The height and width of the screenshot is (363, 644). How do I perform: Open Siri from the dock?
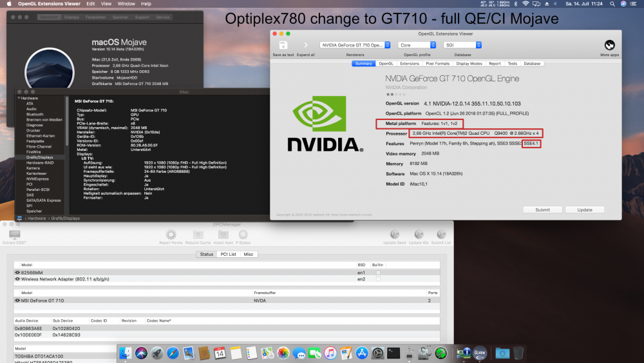pos(141,353)
